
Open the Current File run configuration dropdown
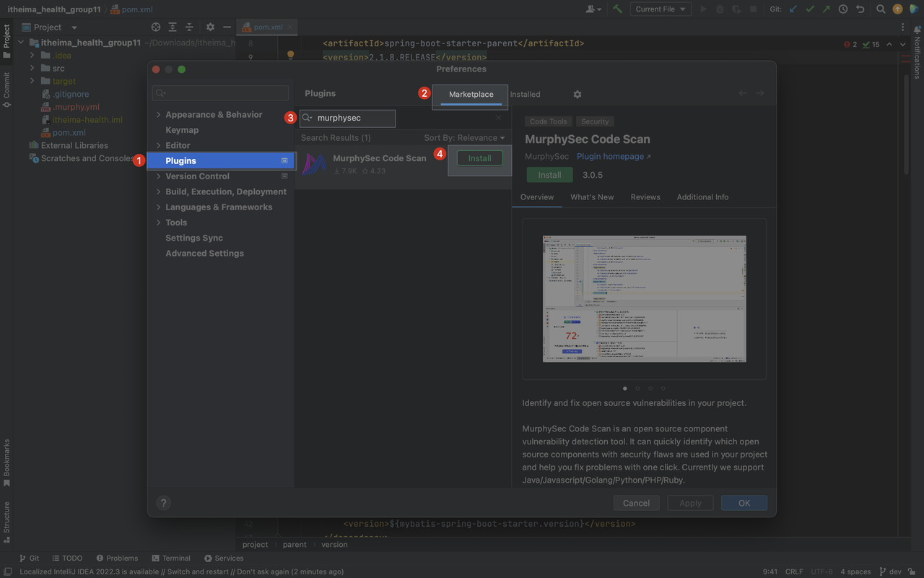pyautogui.click(x=660, y=9)
